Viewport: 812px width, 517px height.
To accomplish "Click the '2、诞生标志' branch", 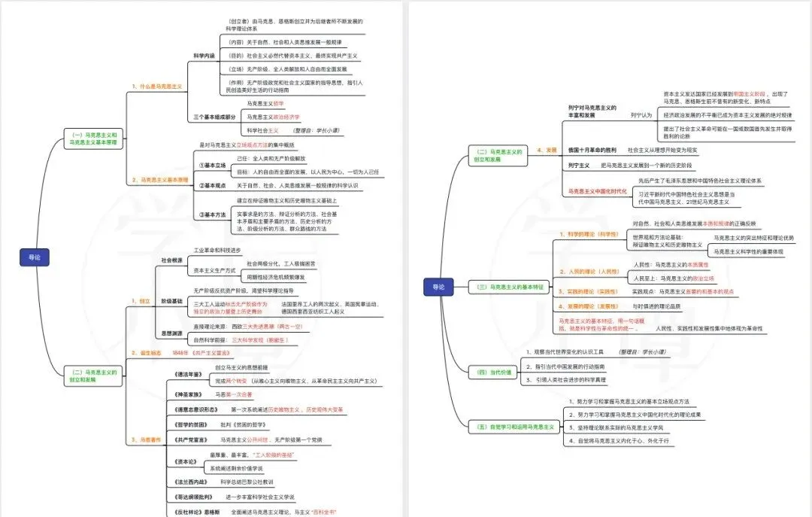I will click(x=147, y=353).
